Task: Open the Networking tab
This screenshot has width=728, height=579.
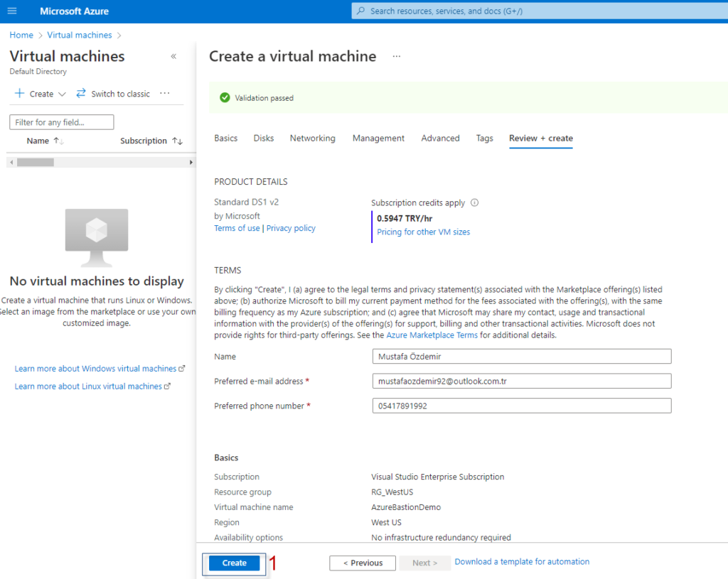Action: 313,139
